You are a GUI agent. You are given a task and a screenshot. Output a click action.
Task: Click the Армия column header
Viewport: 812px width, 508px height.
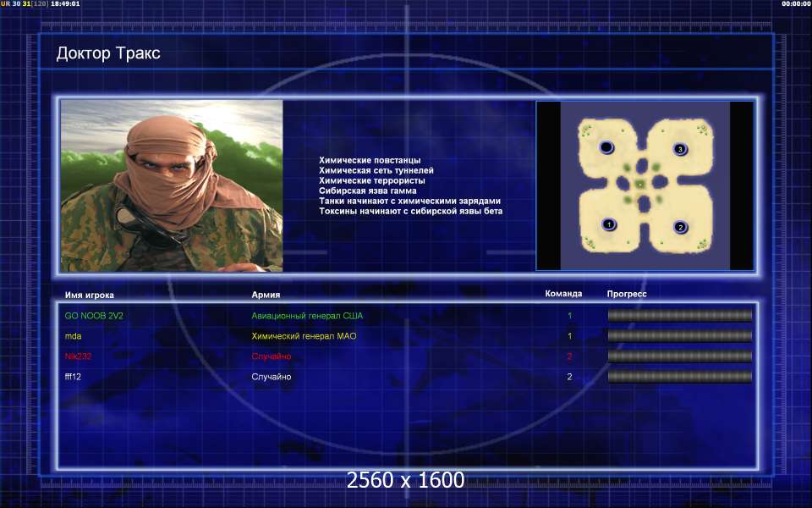[266, 295]
